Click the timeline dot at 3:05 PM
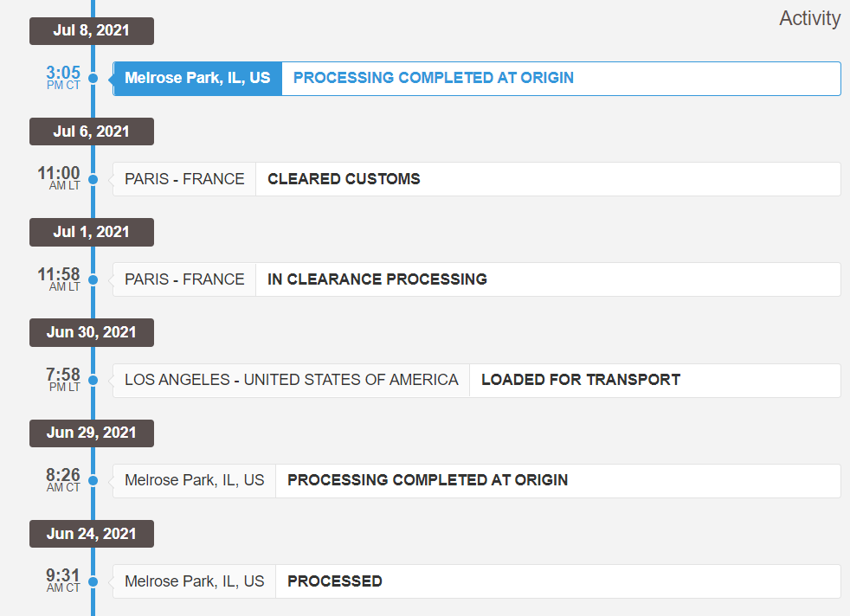 click(x=93, y=79)
